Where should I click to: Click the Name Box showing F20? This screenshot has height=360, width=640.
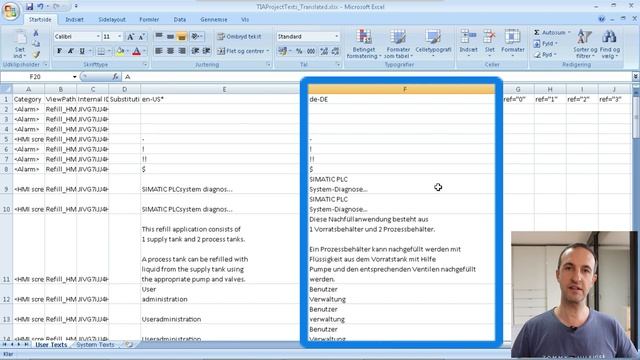click(36, 77)
